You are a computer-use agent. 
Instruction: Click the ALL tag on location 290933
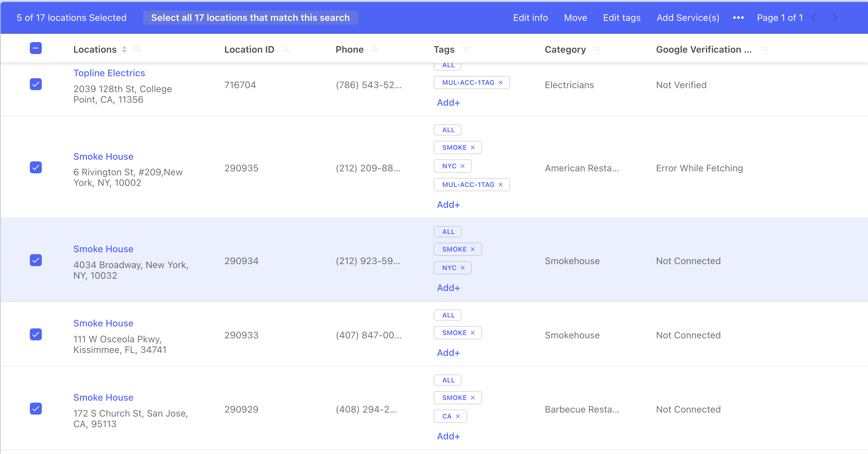point(448,315)
